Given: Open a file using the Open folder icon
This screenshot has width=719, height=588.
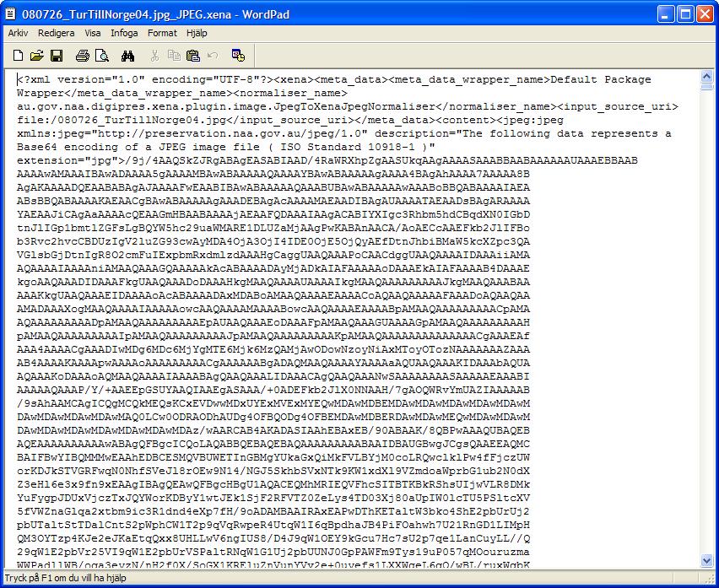Looking at the screenshot, I should pyautogui.click(x=36, y=56).
